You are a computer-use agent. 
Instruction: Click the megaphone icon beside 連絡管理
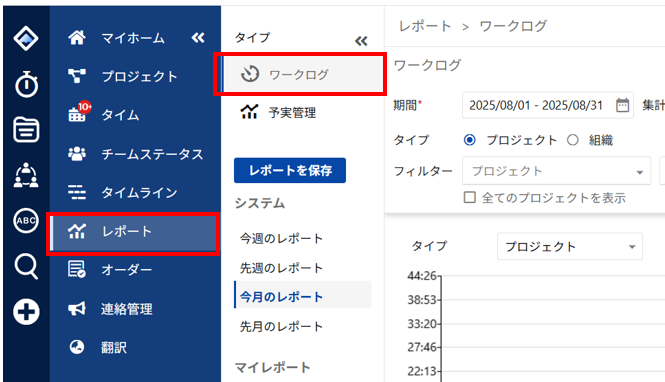(77, 309)
